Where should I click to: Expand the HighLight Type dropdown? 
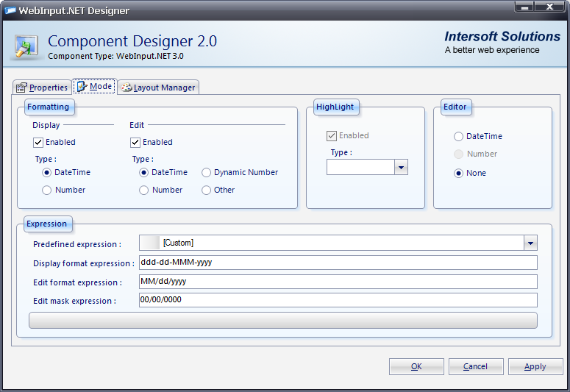pyautogui.click(x=401, y=168)
